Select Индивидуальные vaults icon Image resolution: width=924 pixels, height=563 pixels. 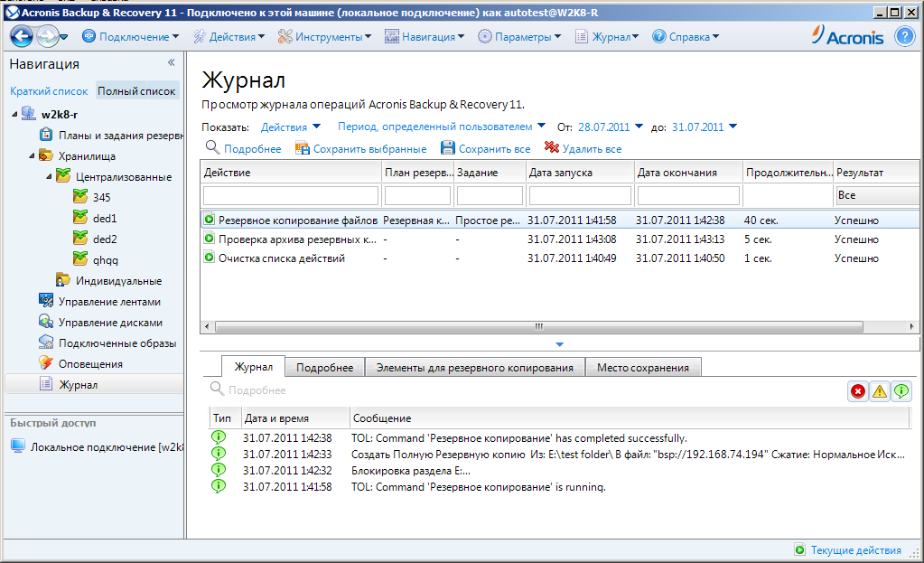(63, 280)
